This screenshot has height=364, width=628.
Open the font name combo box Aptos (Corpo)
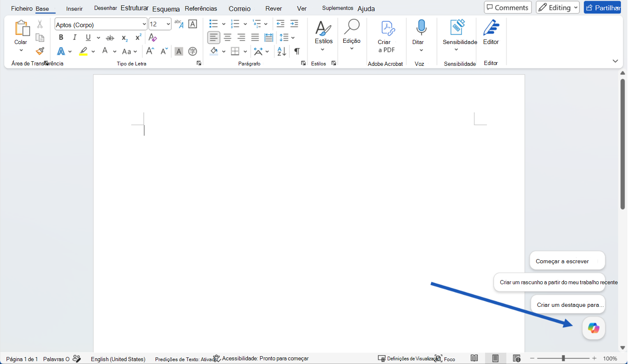(x=101, y=25)
